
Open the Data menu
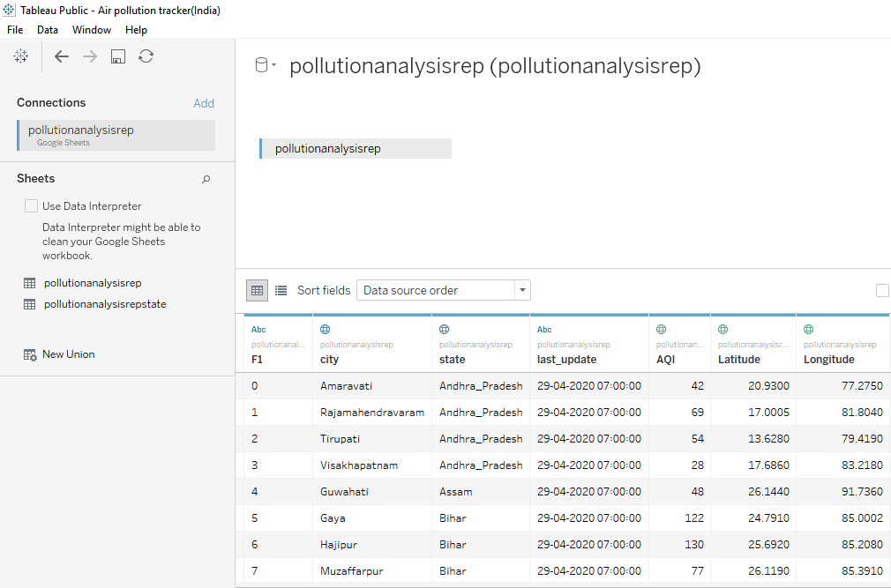click(x=48, y=29)
